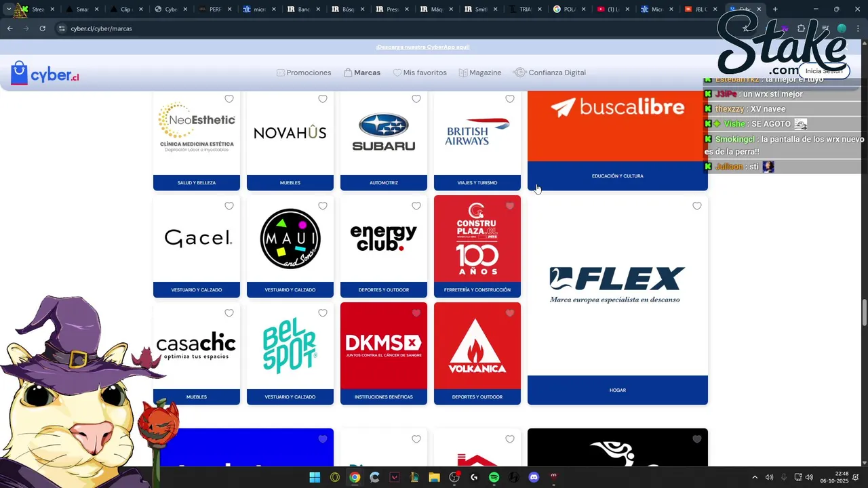Toggle the heart on the Novahus card
The width and height of the screenshot is (868, 488).
click(x=323, y=99)
